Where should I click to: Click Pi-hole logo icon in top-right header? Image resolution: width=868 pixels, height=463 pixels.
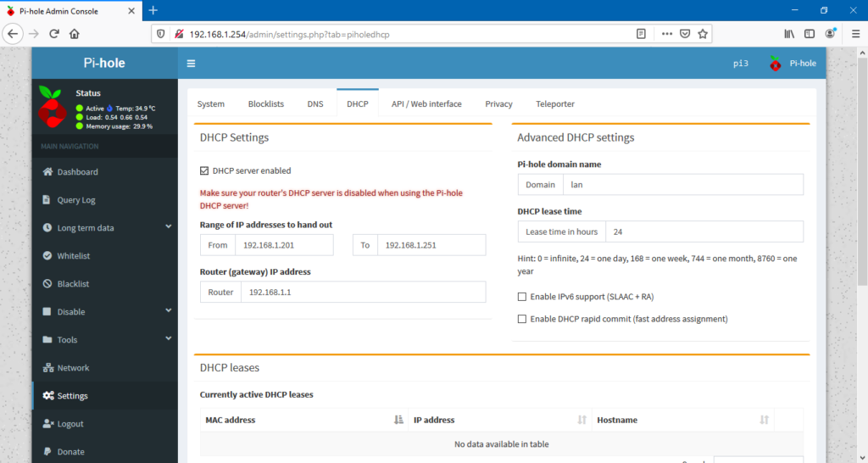point(776,63)
